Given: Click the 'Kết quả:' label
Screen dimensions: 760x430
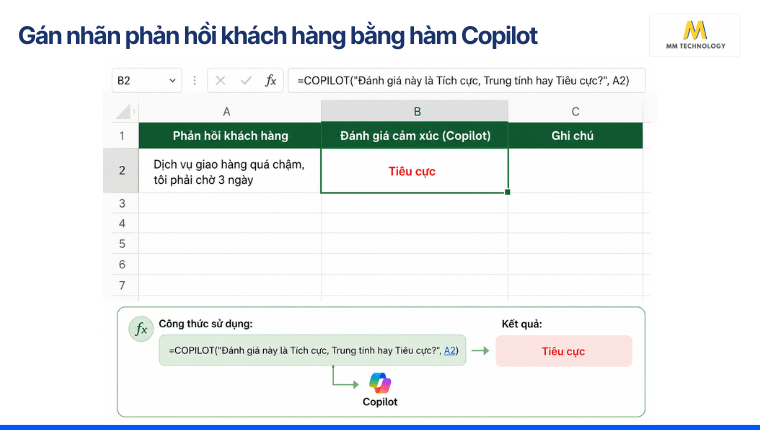Looking at the screenshot, I should coord(522,324).
